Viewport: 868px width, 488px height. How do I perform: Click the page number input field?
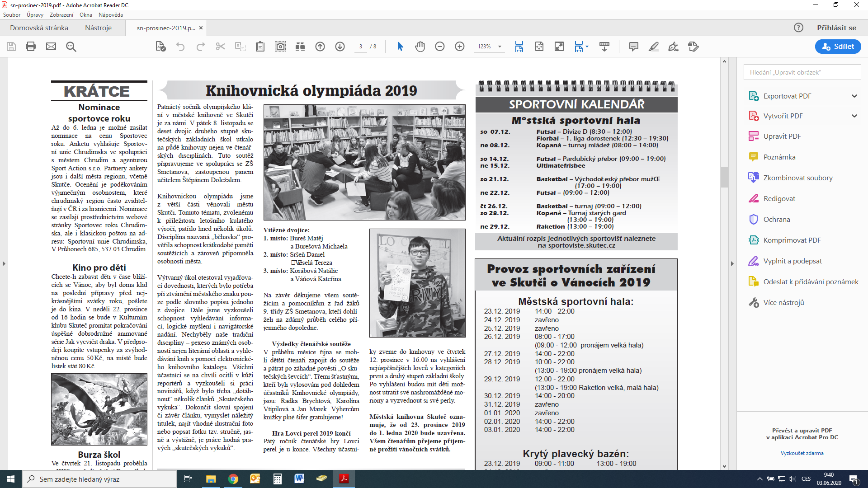pyautogui.click(x=360, y=47)
